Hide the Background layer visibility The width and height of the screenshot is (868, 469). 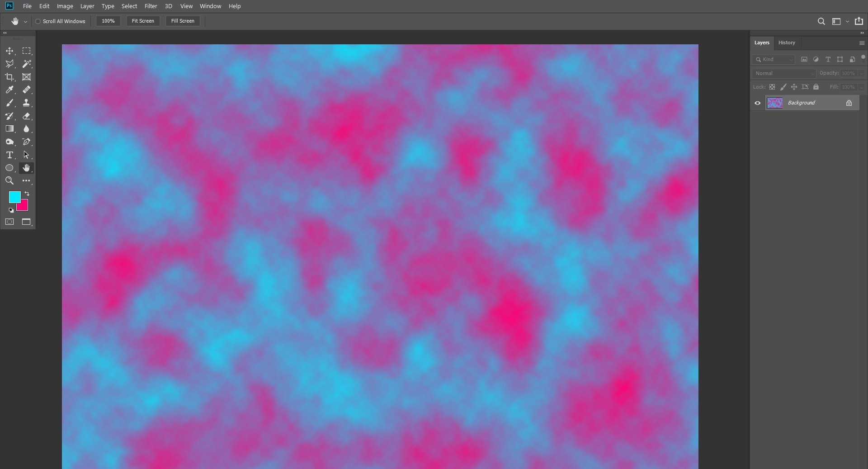coord(757,103)
